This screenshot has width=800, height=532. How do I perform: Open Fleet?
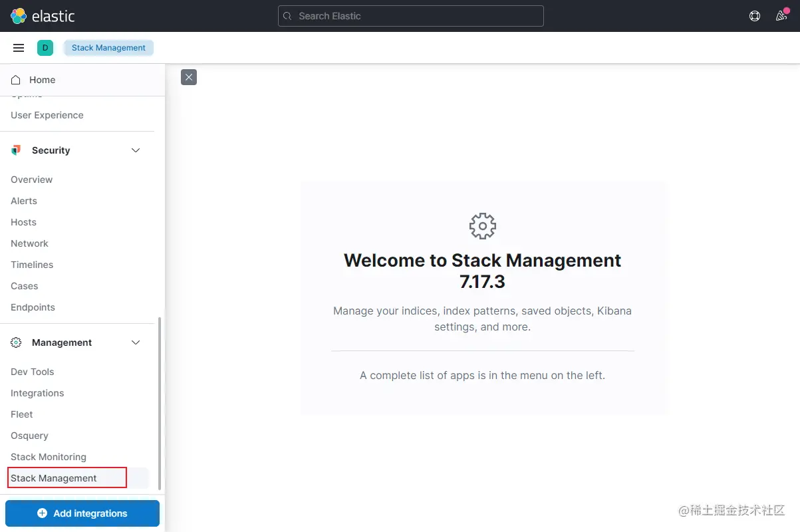pos(22,414)
